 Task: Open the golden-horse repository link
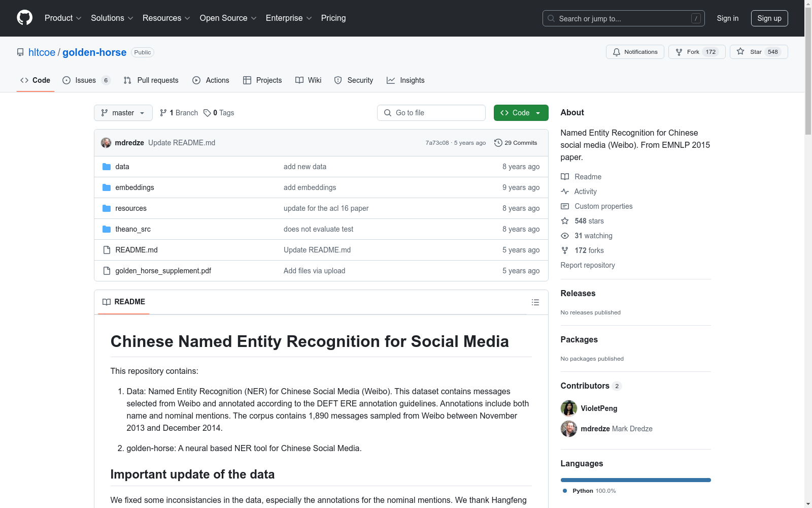[x=94, y=52]
